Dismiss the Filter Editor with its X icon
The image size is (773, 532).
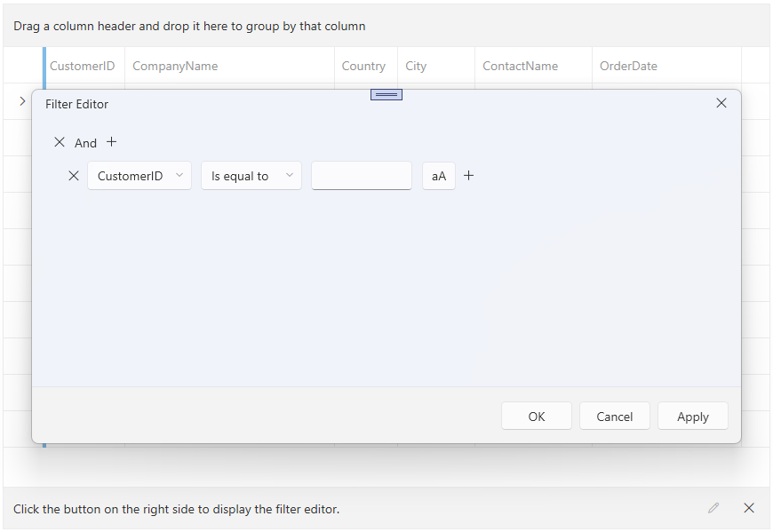tap(721, 103)
